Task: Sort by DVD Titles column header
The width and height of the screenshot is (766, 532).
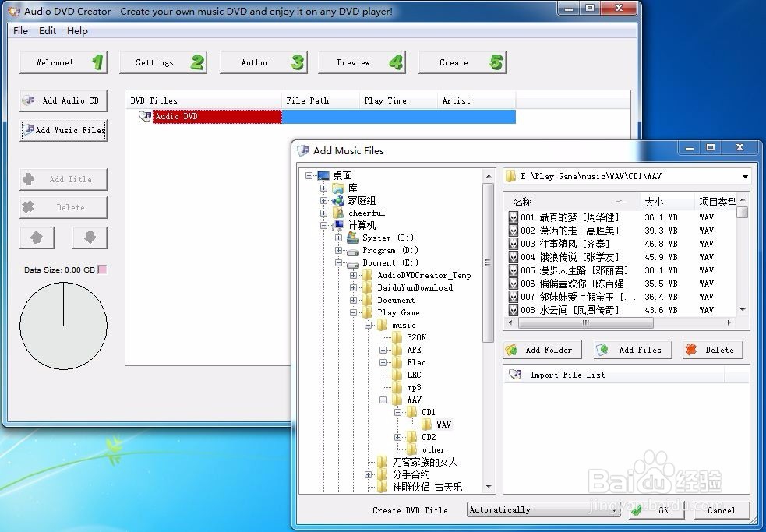Action: [x=203, y=100]
